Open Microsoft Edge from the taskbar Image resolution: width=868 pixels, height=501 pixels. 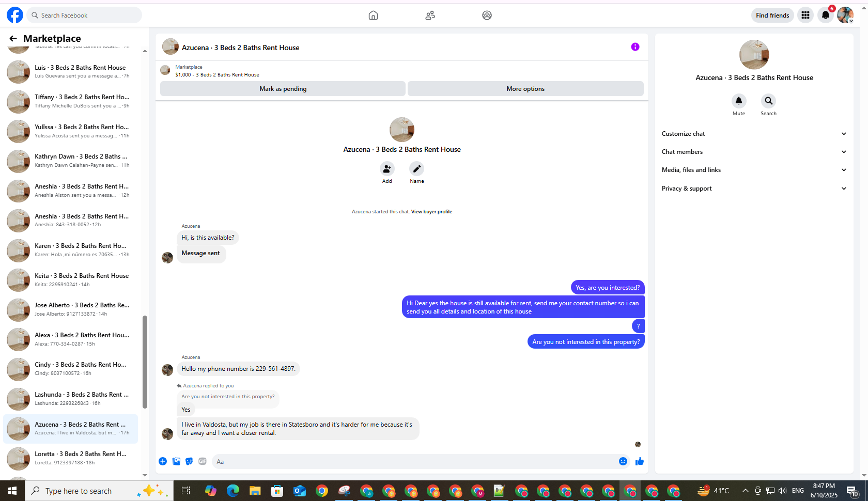[233, 491]
